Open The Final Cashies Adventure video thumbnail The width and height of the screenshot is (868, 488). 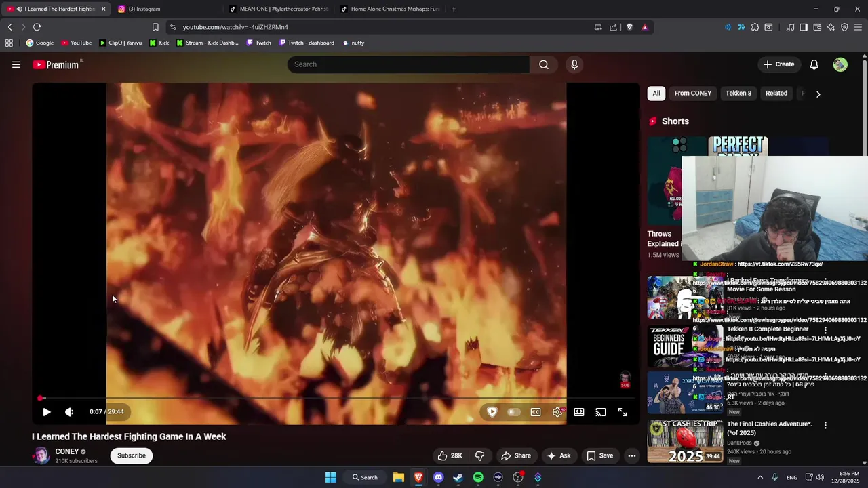[685, 441]
